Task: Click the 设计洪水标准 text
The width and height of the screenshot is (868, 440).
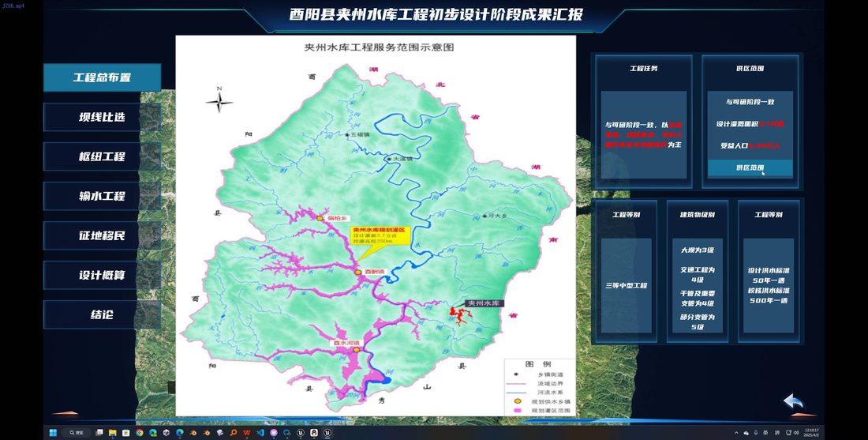Action: [x=769, y=271]
